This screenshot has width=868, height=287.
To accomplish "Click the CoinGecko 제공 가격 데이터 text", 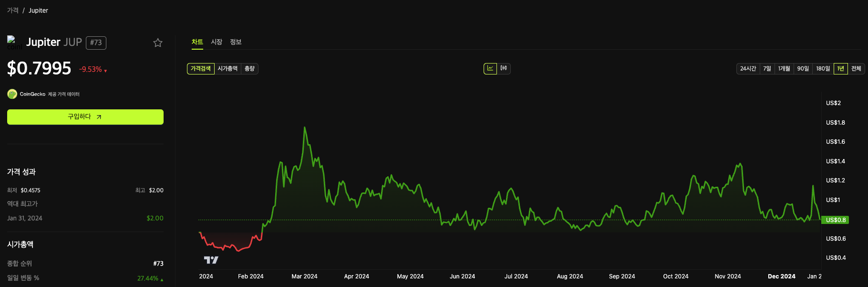I will 50,94.
